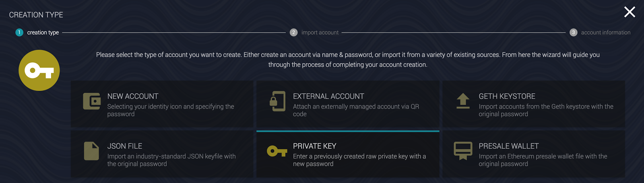Viewport: 644px width, 183px height.
Task: Click the JSON File document icon
Action: [x=91, y=151]
